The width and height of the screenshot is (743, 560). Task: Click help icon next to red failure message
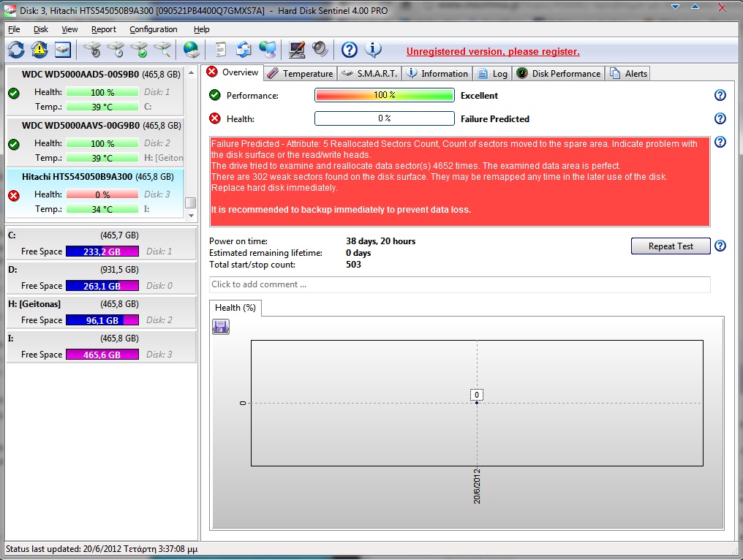coord(720,142)
